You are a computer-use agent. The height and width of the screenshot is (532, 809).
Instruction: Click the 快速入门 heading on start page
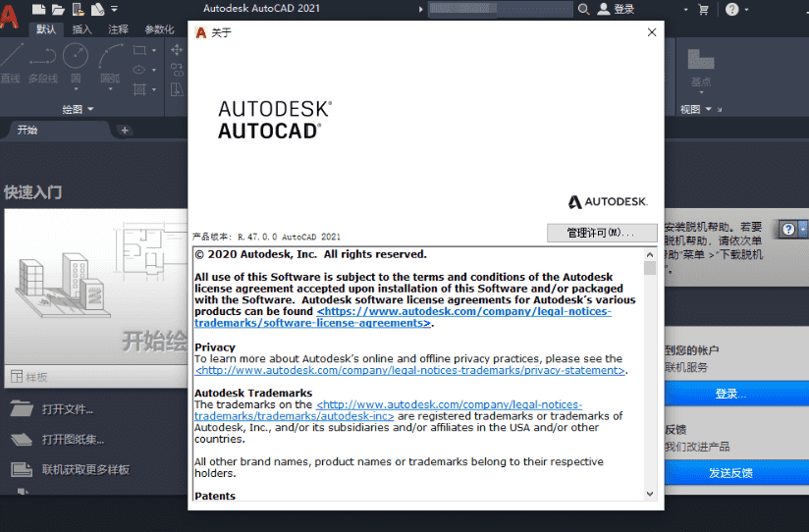tap(33, 192)
